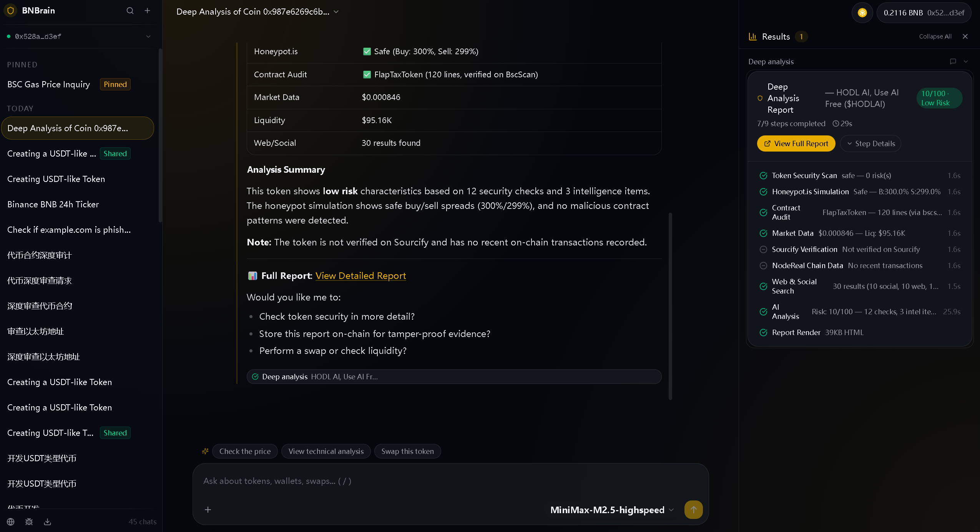This screenshot has height=532, width=980.
Task: Click the chat conversation scrollbar
Action: (x=670, y=306)
